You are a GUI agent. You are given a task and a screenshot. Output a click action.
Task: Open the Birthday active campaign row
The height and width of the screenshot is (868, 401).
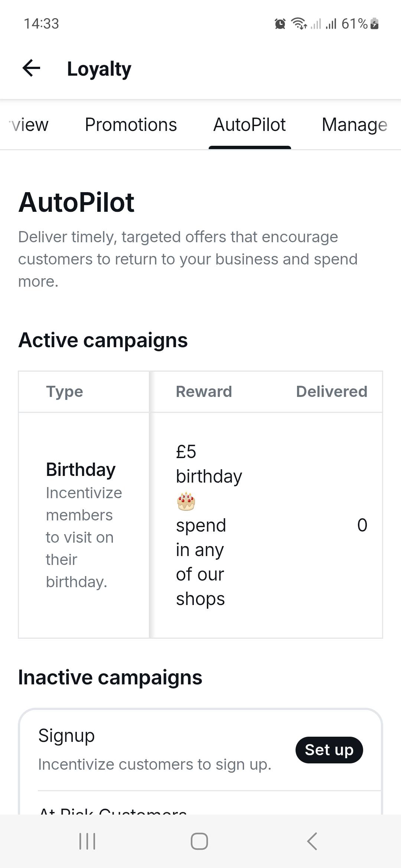pos(200,525)
